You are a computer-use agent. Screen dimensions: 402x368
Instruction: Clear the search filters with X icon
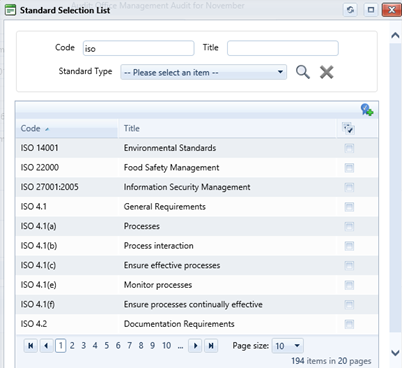point(327,72)
